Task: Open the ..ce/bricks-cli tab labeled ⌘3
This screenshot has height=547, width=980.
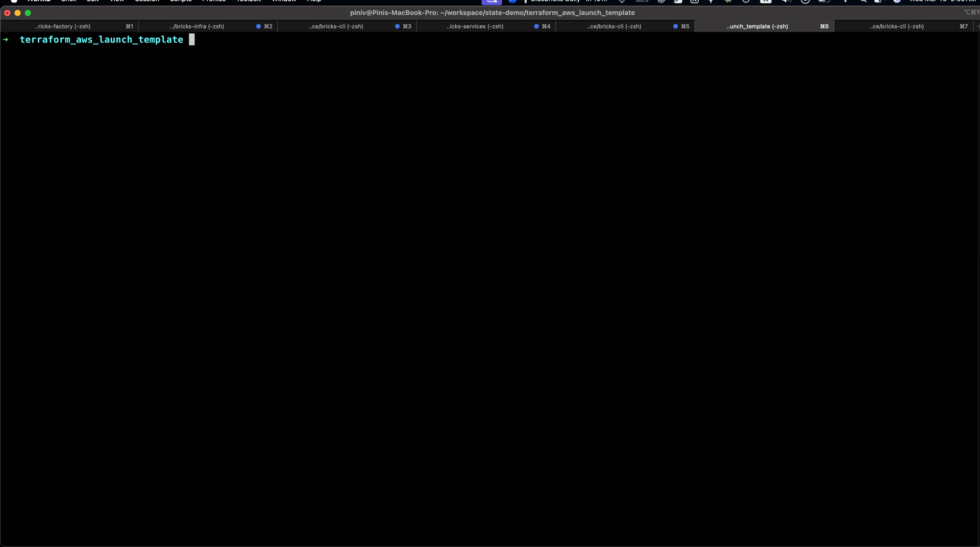Action: click(336, 26)
